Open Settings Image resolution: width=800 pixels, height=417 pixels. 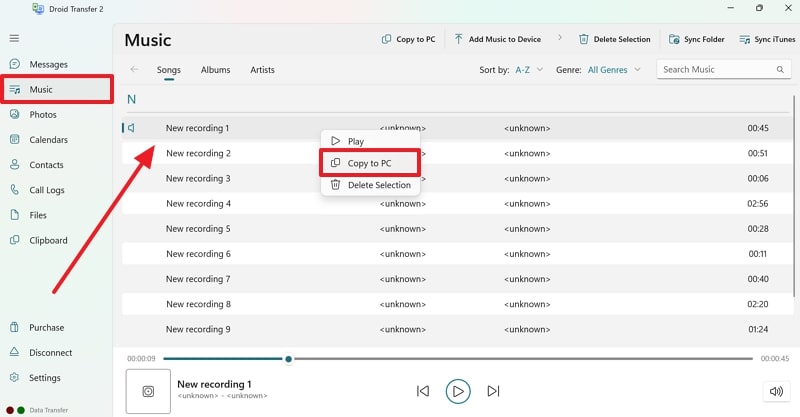44,377
